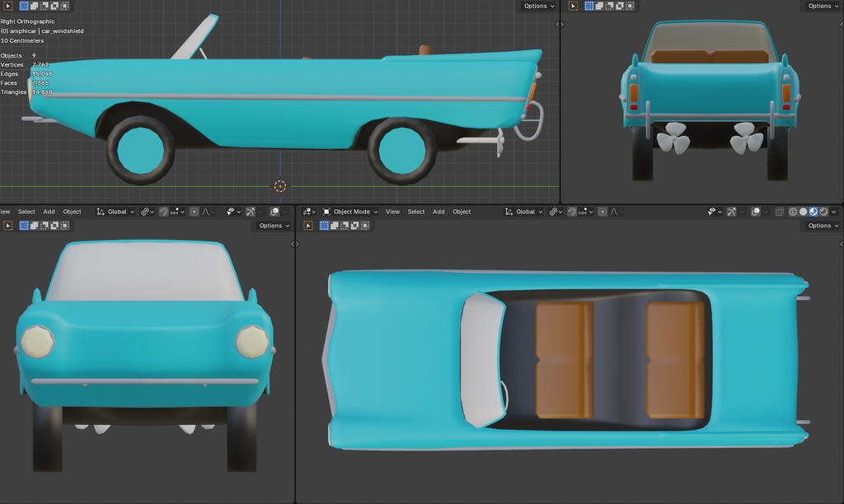844x504 pixels.
Task: Open pivot point dropdown in front-view header
Action: 147,212
